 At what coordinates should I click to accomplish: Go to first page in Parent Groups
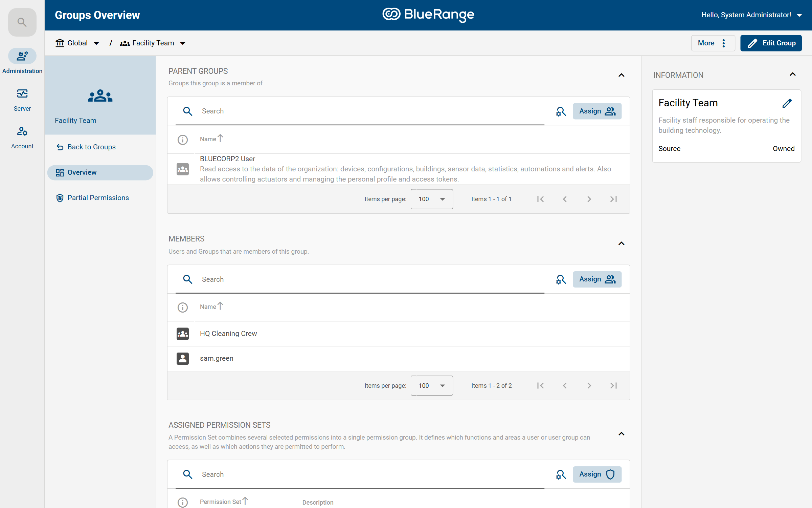click(540, 199)
